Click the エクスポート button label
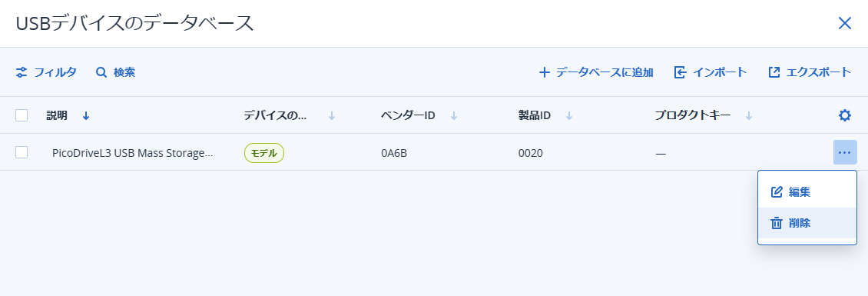The width and height of the screenshot is (868, 296). pyautogui.click(x=818, y=72)
